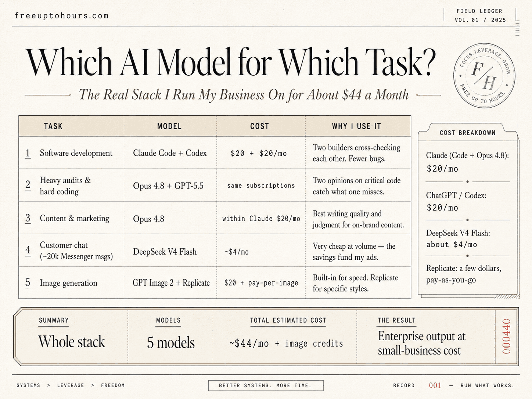
Task: Click the 'ChatGPT / Codex:' breakdown label
Action: coord(456,195)
